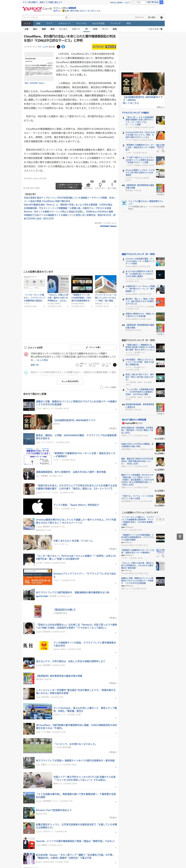The width and height of the screenshot is (186, 868).
Task: Click the search magnifier button beside keyword field
Action: click(x=66, y=18)
